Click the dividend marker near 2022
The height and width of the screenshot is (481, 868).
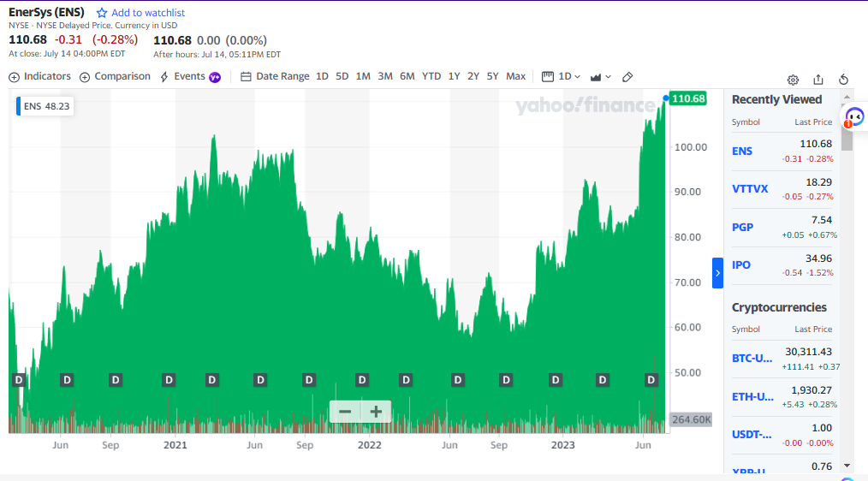pyautogui.click(x=362, y=380)
